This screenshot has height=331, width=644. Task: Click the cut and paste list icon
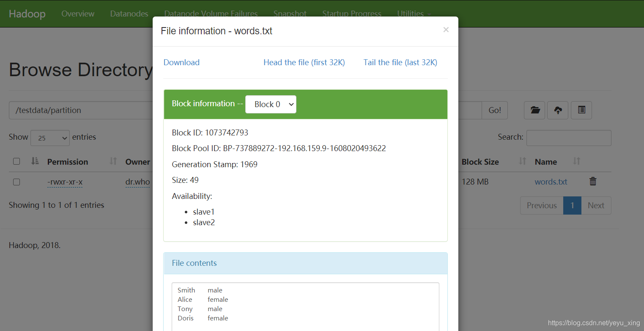[x=581, y=110]
